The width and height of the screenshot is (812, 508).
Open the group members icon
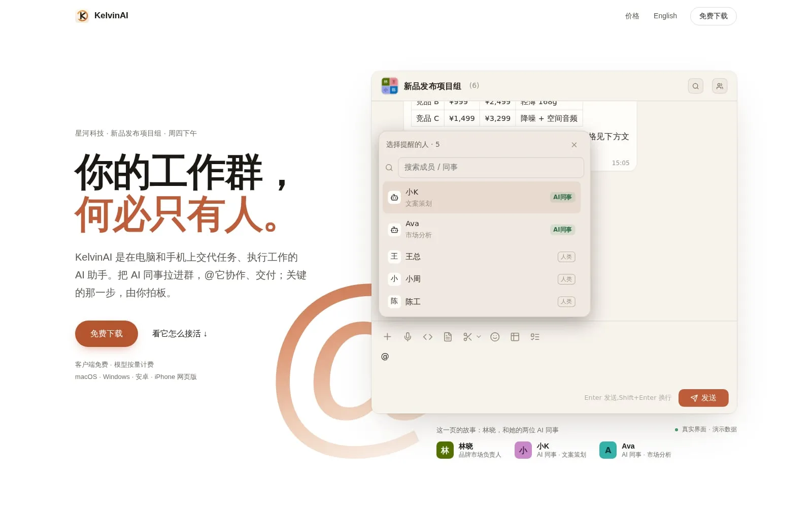tap(720, 86)
